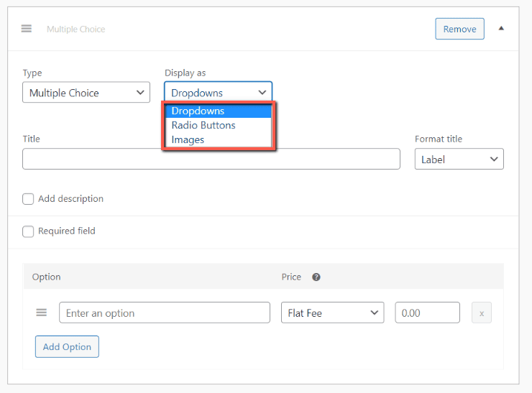Enable the Add description checkbox

tap(28, 199)
